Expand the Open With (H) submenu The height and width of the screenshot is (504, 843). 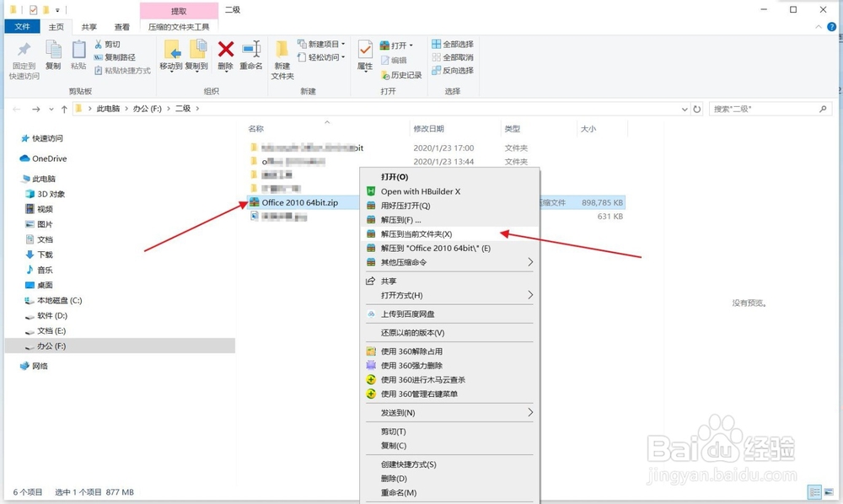click(530, 295)
